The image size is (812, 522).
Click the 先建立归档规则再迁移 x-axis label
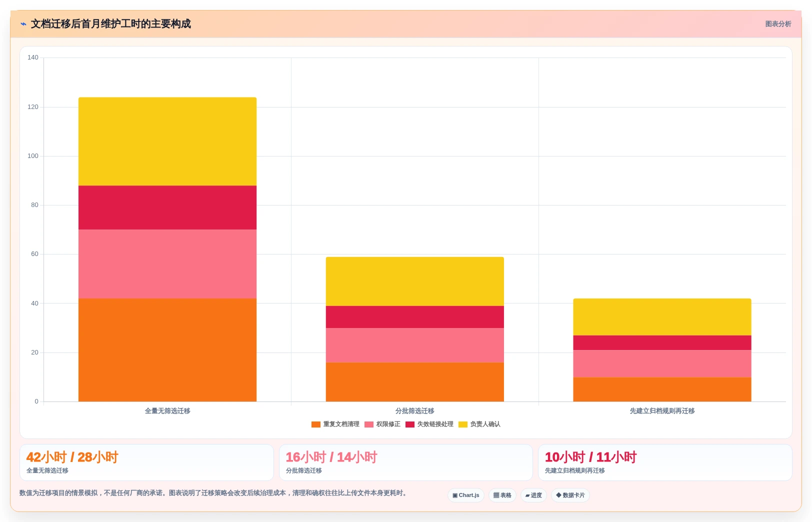[x=662, y=411]
